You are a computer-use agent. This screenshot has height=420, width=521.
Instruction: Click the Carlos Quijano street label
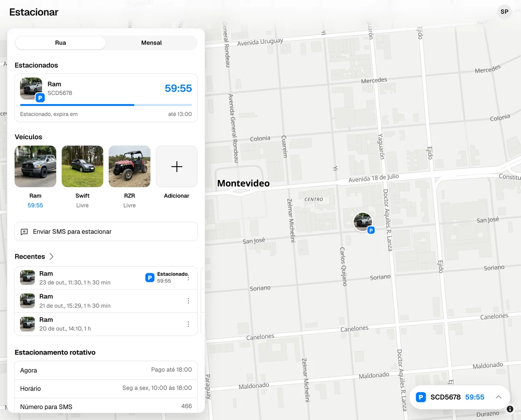coord(343,266)
